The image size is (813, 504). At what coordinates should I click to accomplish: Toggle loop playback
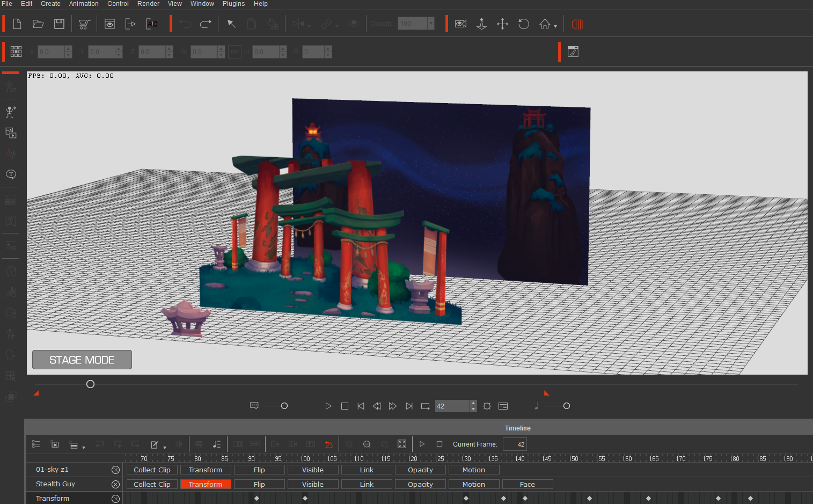click(425, 406)
